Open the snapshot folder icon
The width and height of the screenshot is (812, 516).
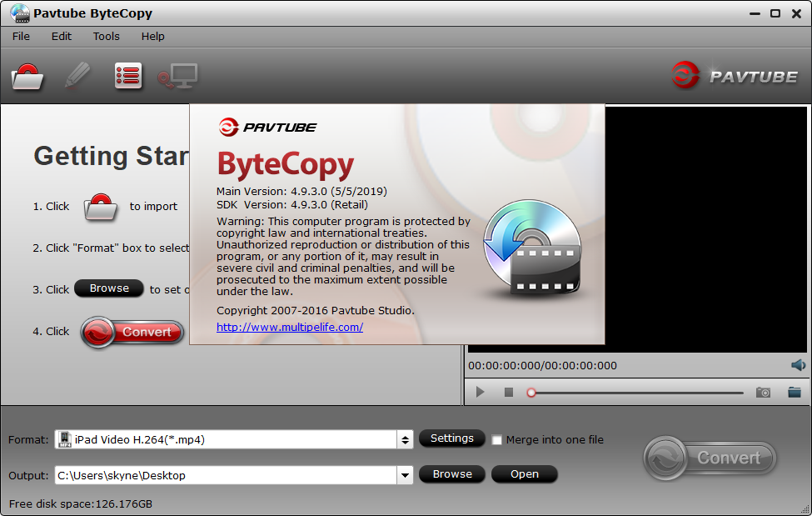coord(795,392)
